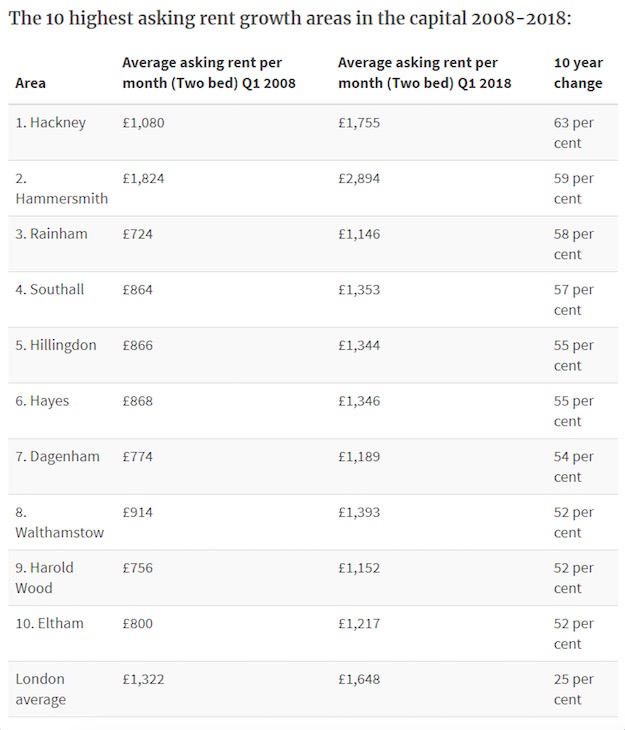This screenshot has height=730, width=625.
Task: Select Hackney's 63 per cent change
Action: click(574, 133)
